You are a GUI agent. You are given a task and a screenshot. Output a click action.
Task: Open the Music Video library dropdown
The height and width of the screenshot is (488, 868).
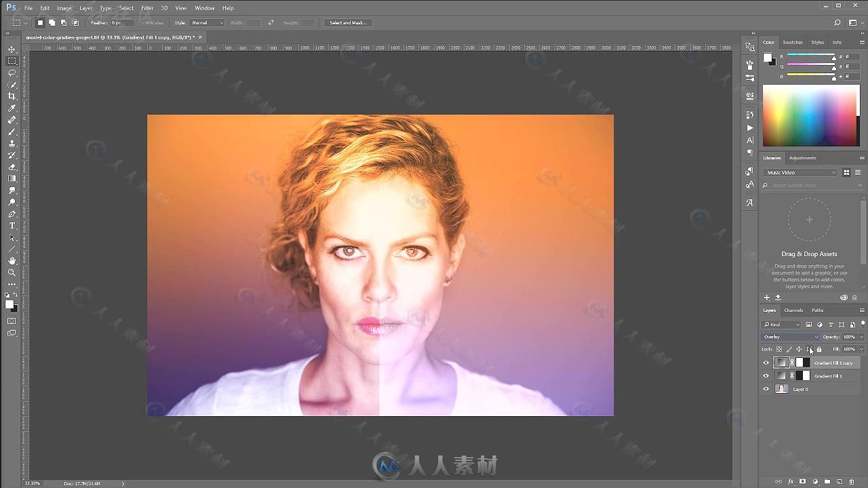[800, 172]
